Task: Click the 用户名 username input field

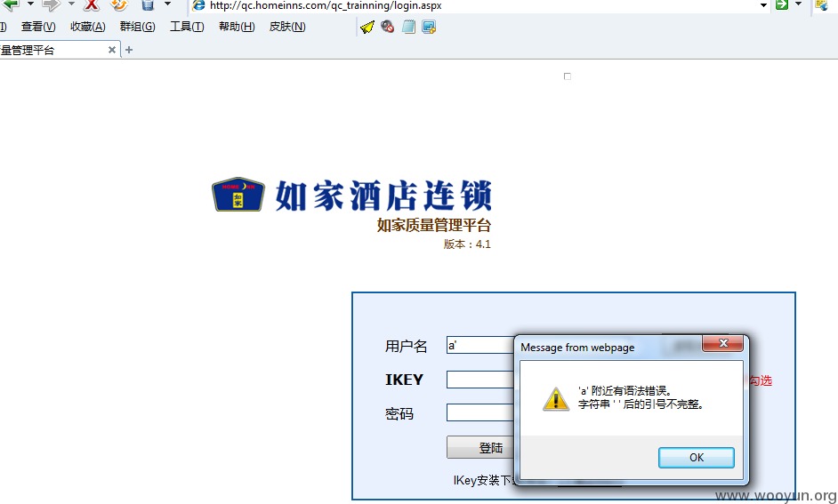Action: point(479,346)
